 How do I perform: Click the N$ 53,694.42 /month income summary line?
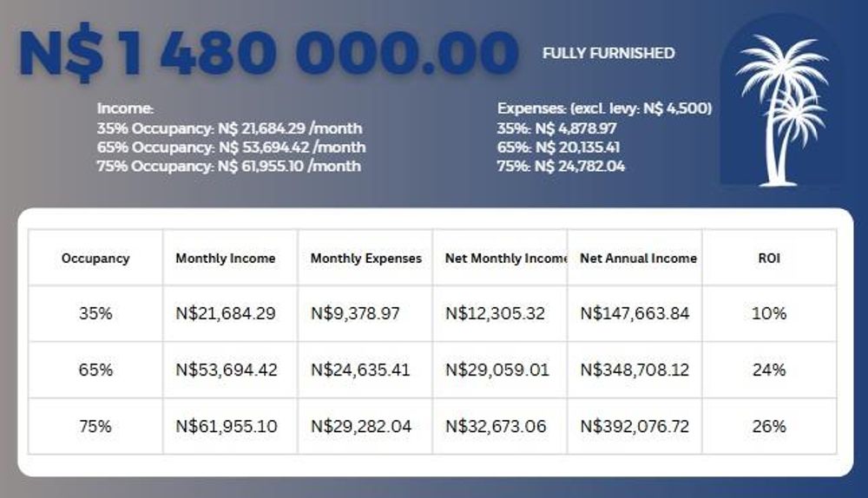click(231, 147)
